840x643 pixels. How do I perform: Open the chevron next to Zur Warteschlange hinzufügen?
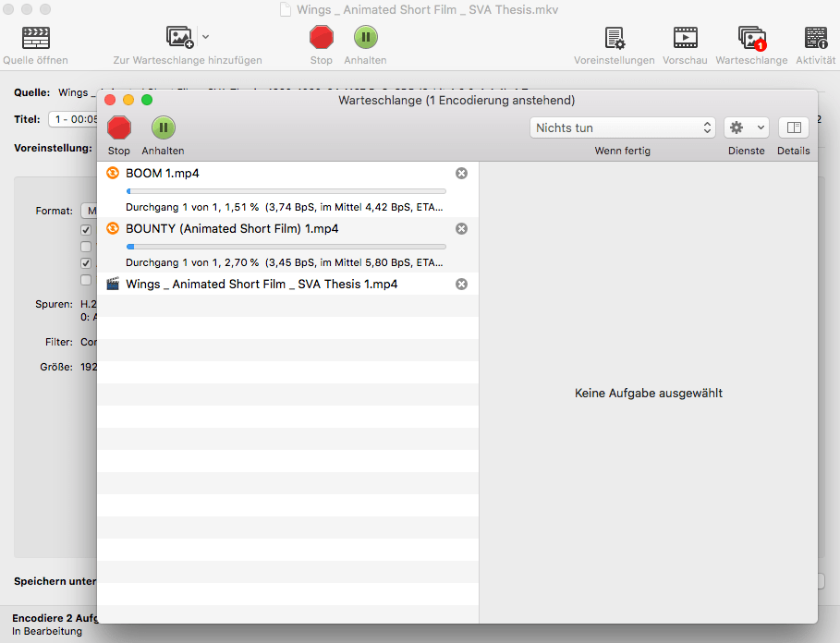[204, 37]
